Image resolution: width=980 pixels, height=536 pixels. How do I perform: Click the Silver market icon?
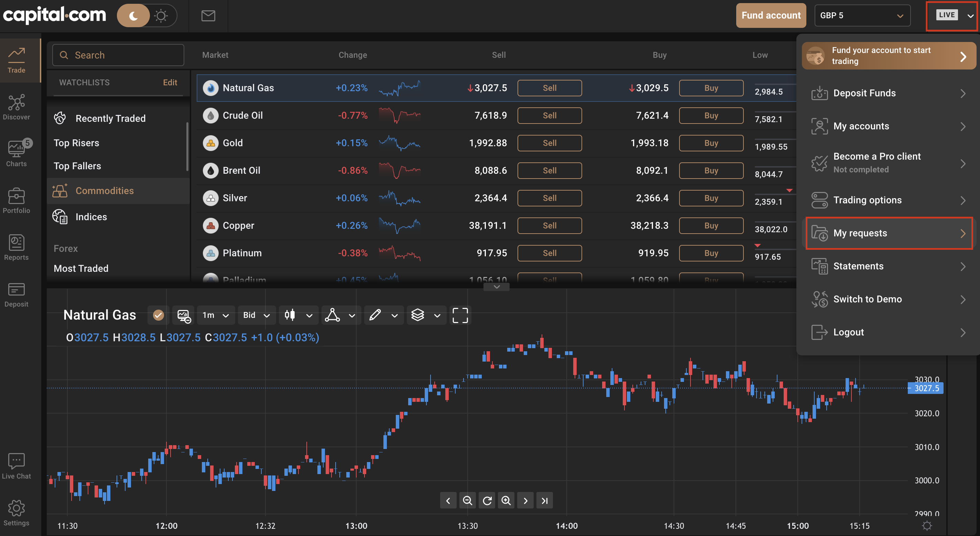click(210, 198)
